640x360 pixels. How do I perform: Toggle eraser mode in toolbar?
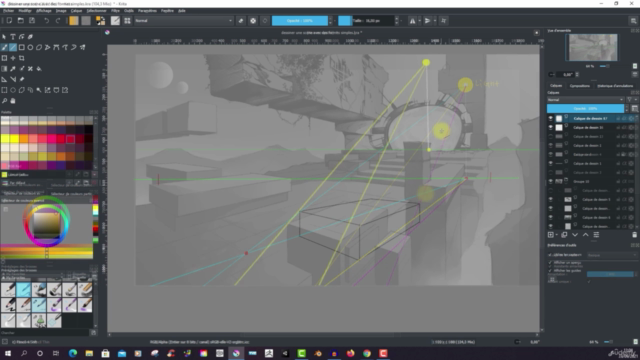click(x=241, y=20)
